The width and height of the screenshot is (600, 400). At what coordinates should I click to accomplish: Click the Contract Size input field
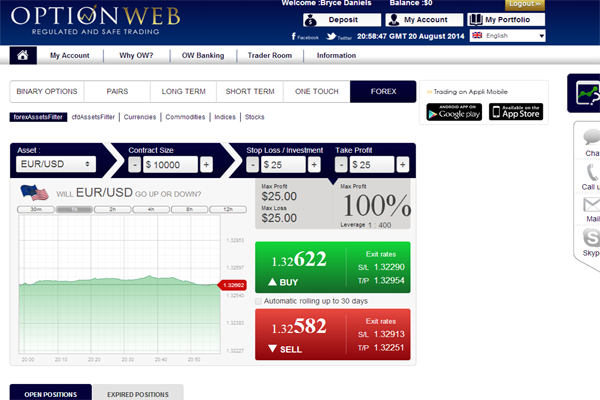(170, 165)
